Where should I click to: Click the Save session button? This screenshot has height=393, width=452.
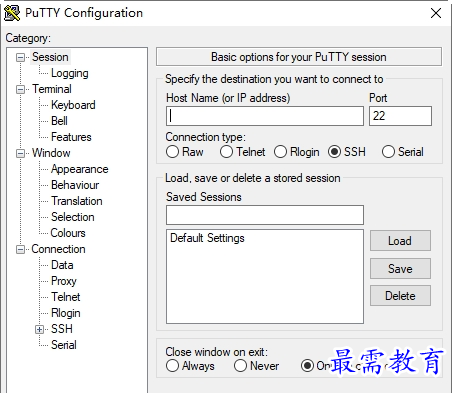[400, 269]
